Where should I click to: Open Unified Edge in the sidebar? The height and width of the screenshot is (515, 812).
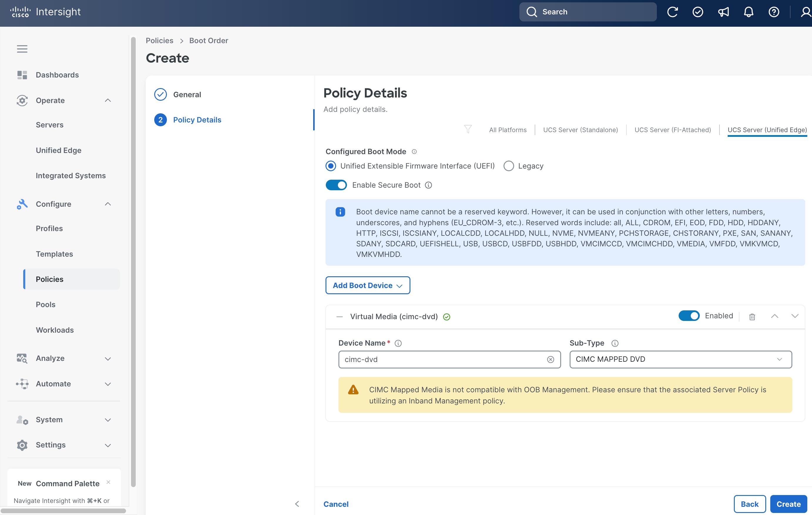tap(59, 150)
